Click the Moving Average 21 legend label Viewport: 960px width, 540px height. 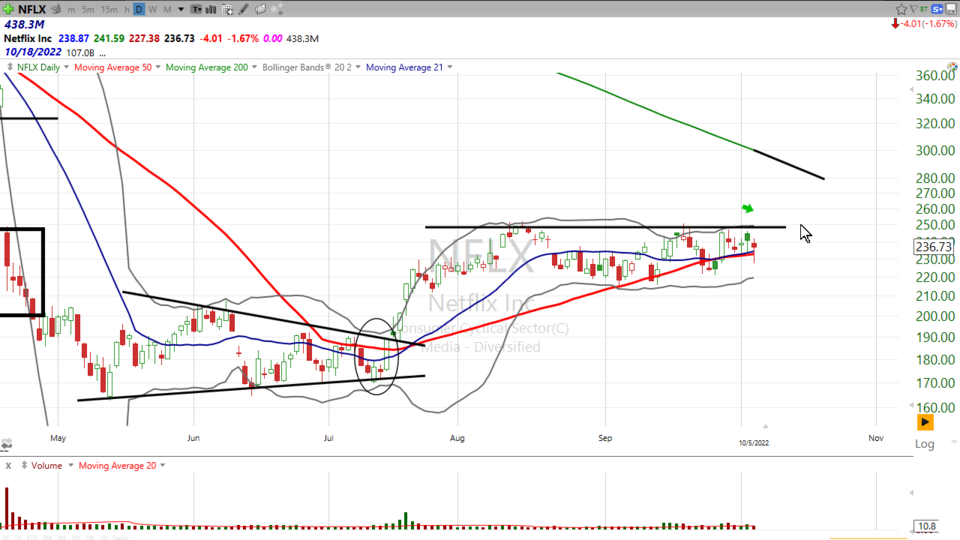click(x=404, y=67)
